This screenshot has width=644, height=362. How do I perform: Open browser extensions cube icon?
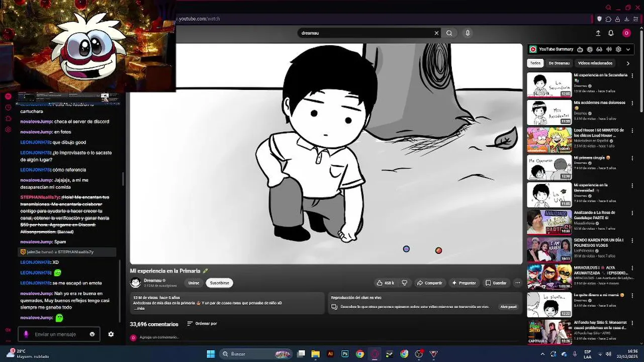[x=608, y=19]
